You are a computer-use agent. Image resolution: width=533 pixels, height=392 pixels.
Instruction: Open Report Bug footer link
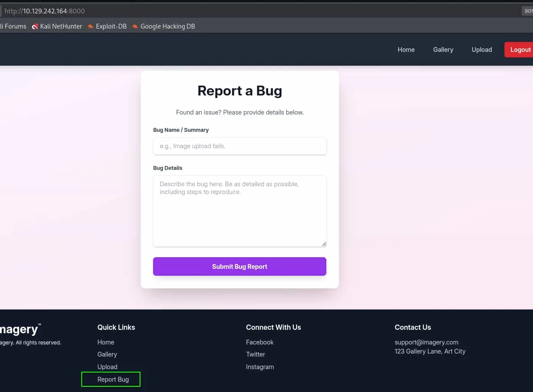(x=113, y=379)
